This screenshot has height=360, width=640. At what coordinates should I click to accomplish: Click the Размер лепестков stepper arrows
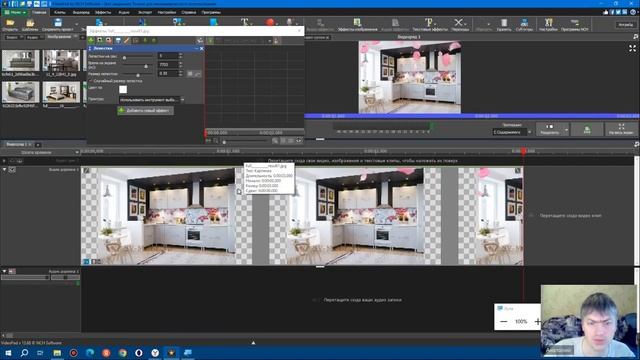coord(180,73)
